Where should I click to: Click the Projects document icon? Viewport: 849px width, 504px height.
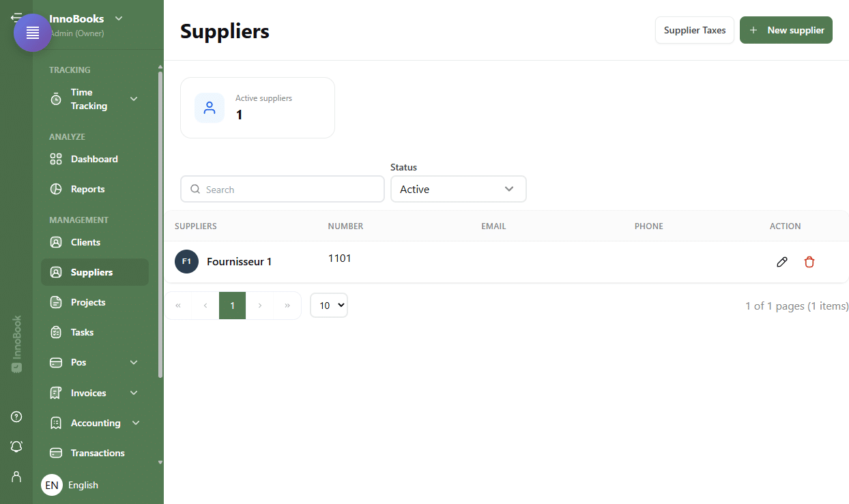coord(56,302)
